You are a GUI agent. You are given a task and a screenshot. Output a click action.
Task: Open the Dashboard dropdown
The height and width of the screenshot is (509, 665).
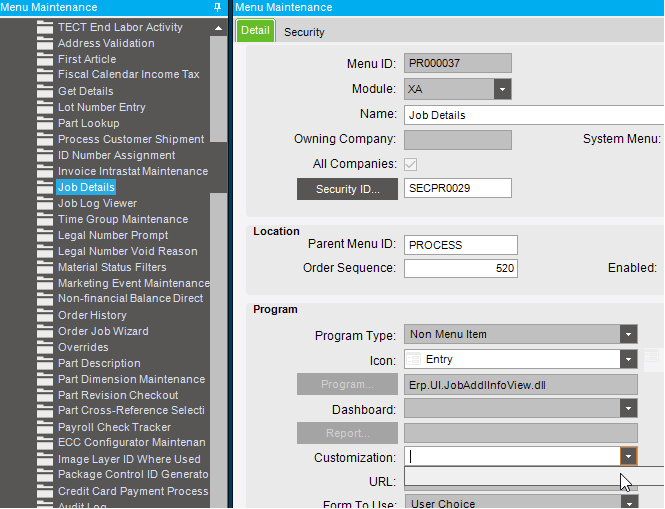pyautogui.click(x=628, y=409)
